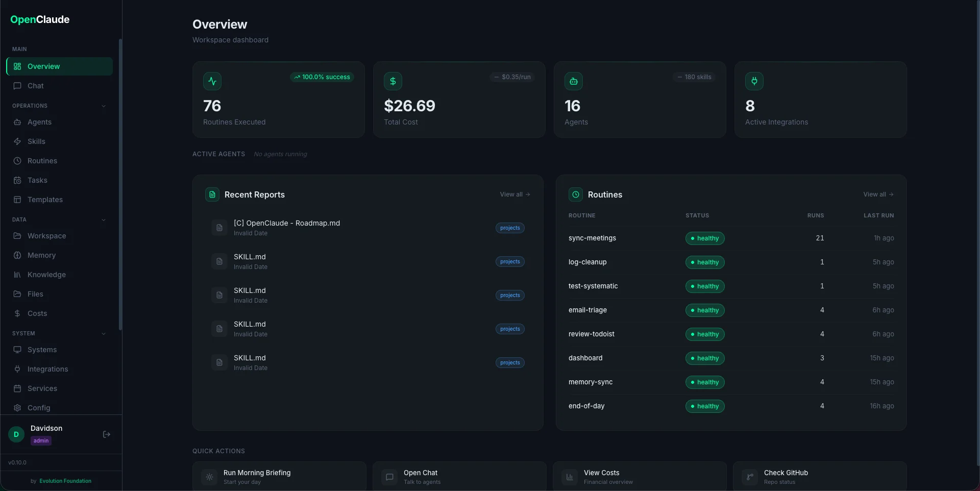This screenshot has width=980, height=491.
Task: Open Systems in the sidebar
Action: (x=59, y=350)
